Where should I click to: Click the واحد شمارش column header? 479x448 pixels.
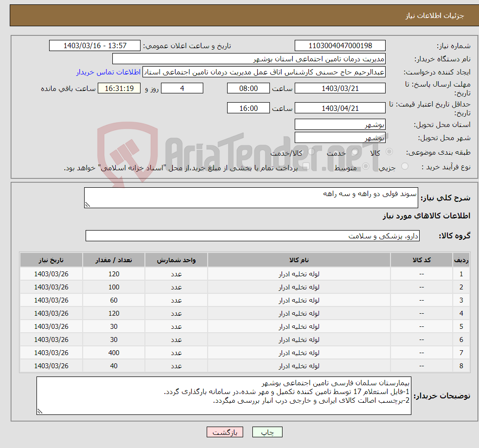176,260
